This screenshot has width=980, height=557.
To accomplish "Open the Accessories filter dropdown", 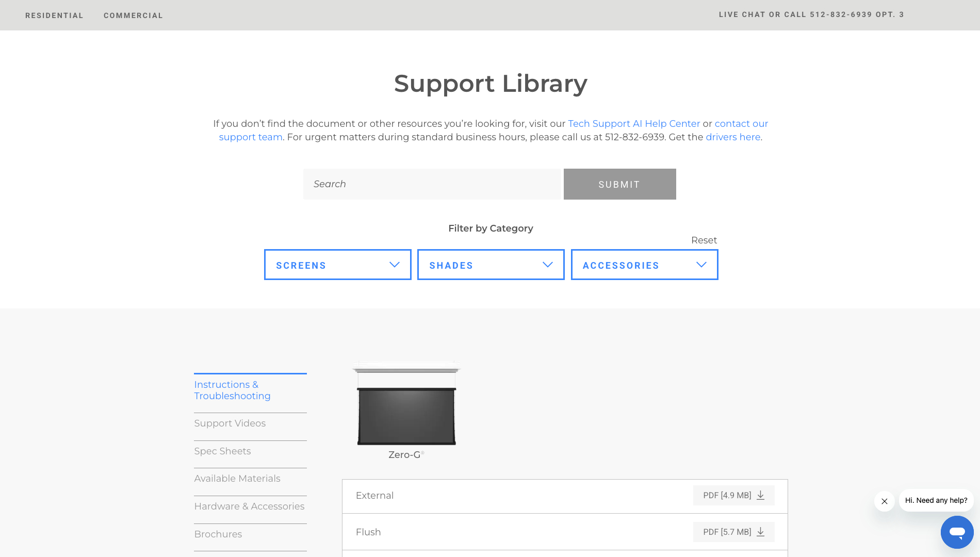I will pyautogui.click(x=644, y=265).
